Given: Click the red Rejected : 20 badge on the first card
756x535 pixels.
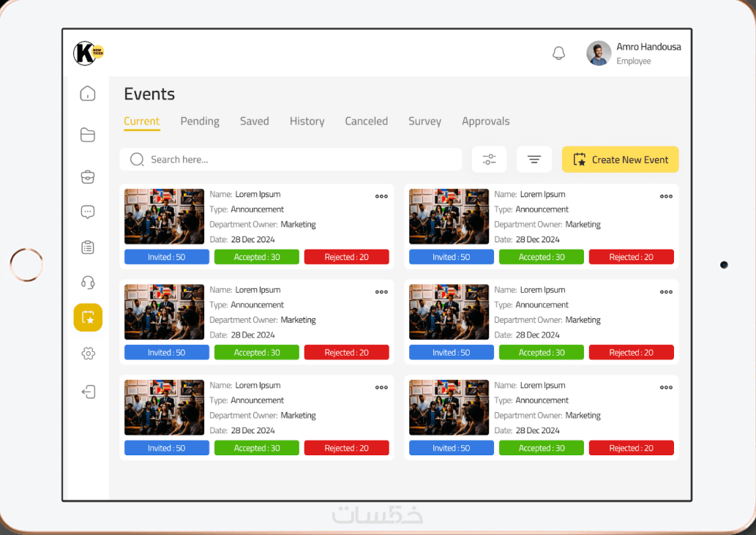Looking at the screenshot, I should point(347,257).
